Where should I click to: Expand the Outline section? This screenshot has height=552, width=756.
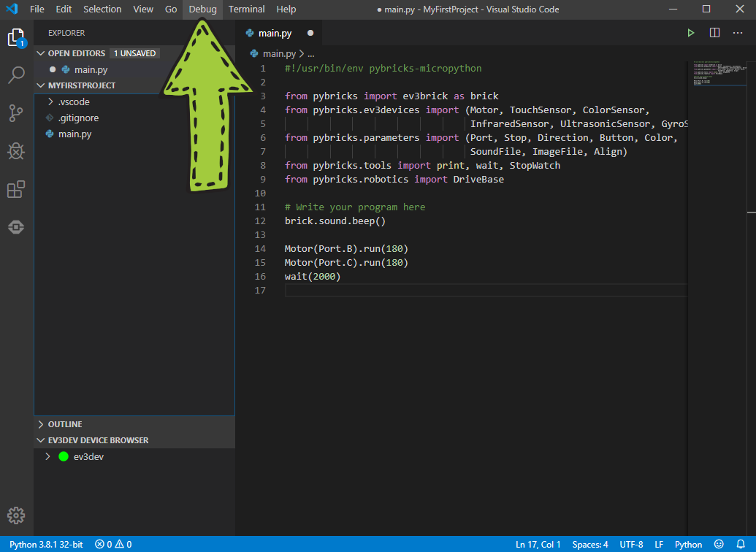[x=41, y=424]
